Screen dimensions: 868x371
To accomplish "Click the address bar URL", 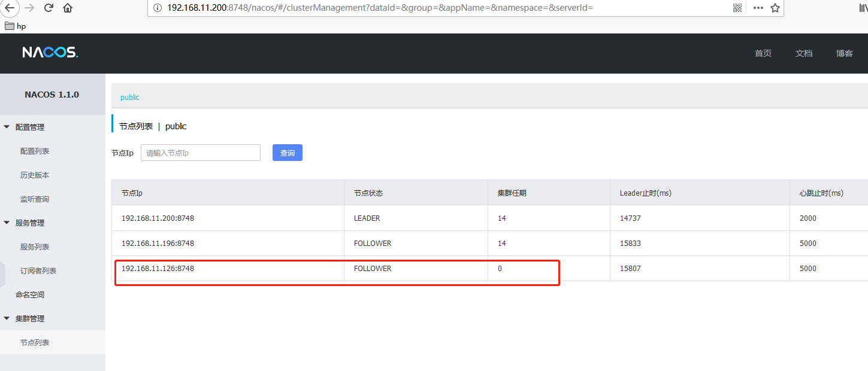I will [x=380, y=8].
